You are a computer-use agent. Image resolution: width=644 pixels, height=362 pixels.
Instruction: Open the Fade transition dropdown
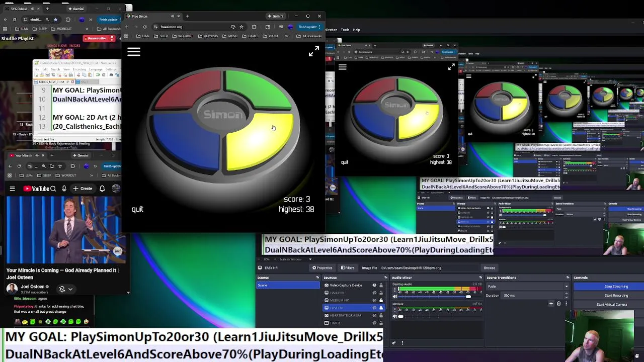coord(529,287)
